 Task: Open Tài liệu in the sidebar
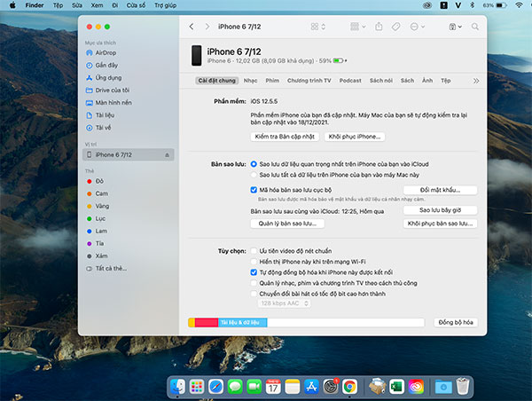100,115
